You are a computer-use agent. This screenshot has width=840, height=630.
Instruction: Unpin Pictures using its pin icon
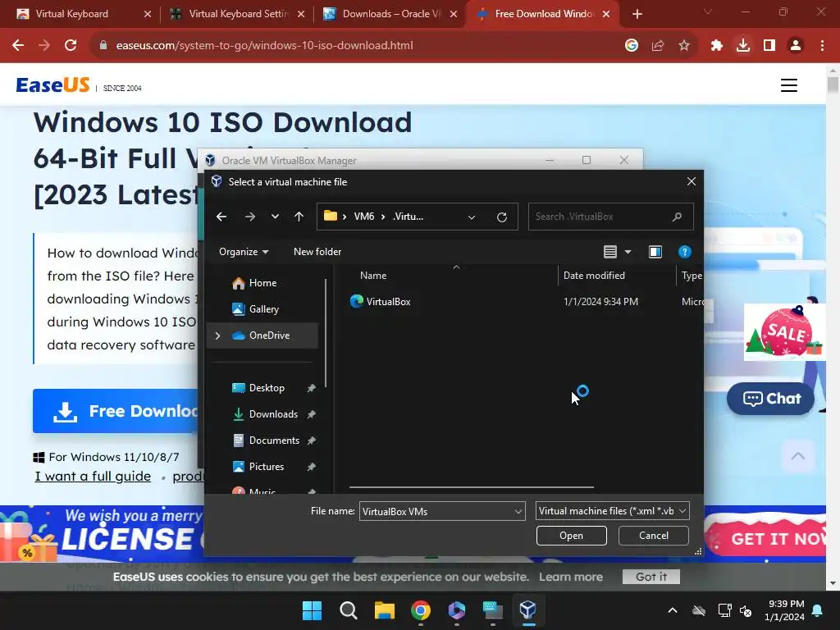pyautogui.click(x=311, y=467)
